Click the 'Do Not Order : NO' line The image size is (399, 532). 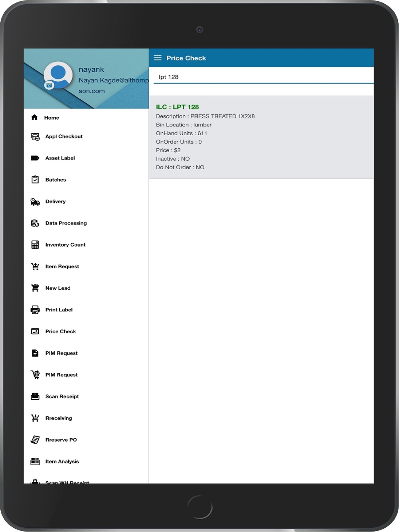click(180, 167)
